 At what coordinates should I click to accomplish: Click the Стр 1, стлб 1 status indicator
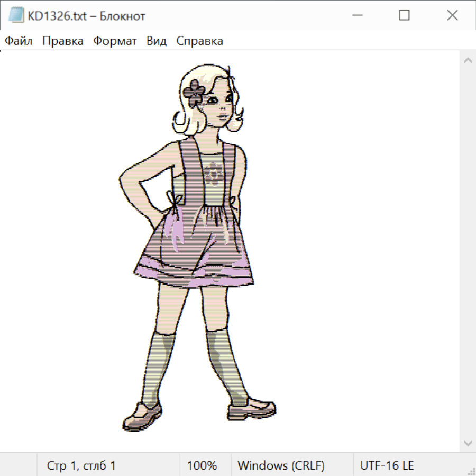[81, 466]
